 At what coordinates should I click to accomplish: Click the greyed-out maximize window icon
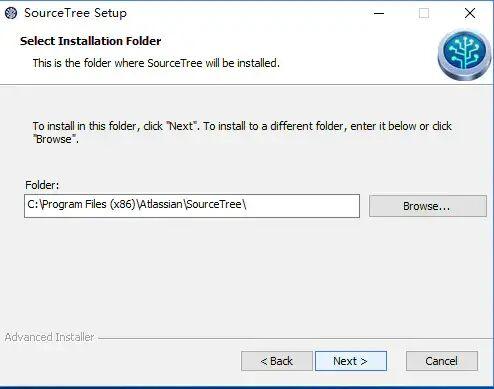[424, 13]
